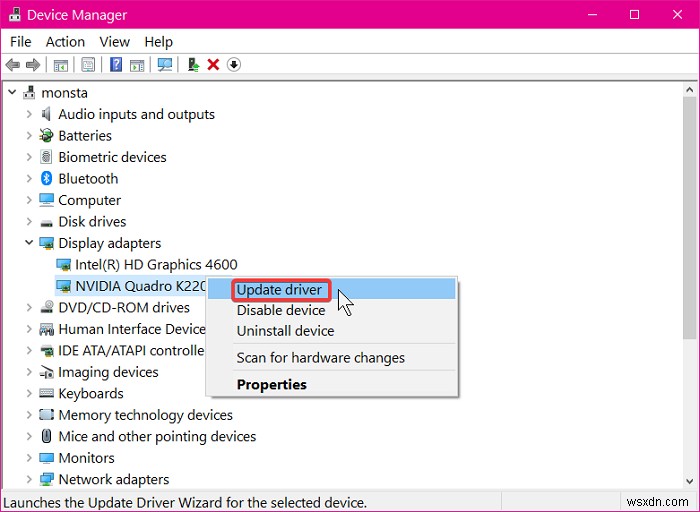The height and width of the screenshot is (512, 700).
Task: Click the Forward arrow toolbar icon
Action: click(x=33, y=65)
